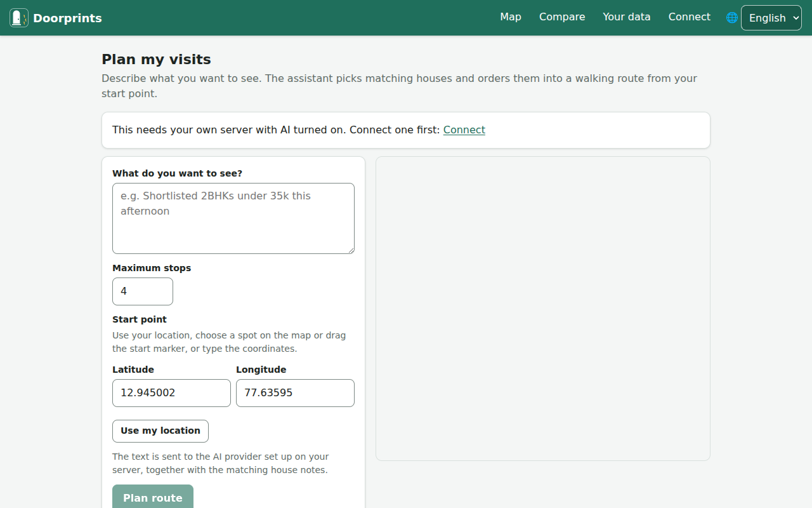
Task: Click the Doorprints door logo icon
Action: click(x=19, y=18)
